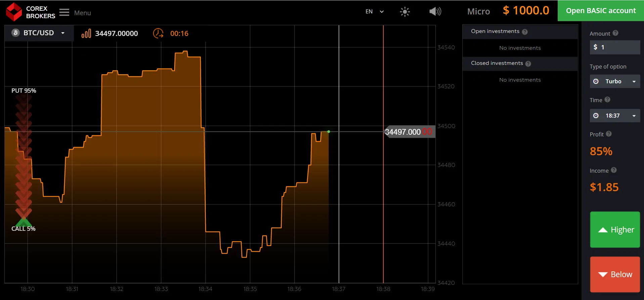The height and width of the screenshot is (300, 644).
Task: Open the EN language dropdown
Action: (x=375, y=11)
